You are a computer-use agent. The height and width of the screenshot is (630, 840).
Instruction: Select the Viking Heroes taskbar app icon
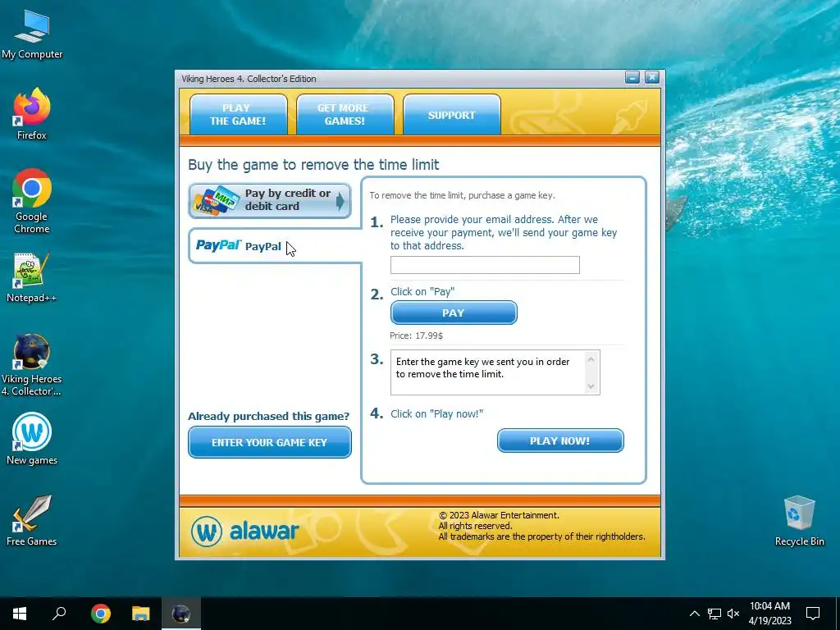(x=181, y=614)
